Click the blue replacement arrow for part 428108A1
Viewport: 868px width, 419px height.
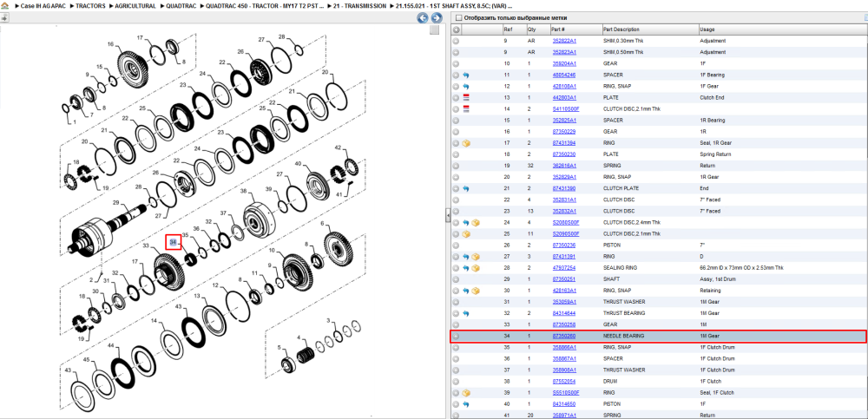(466, 87)
